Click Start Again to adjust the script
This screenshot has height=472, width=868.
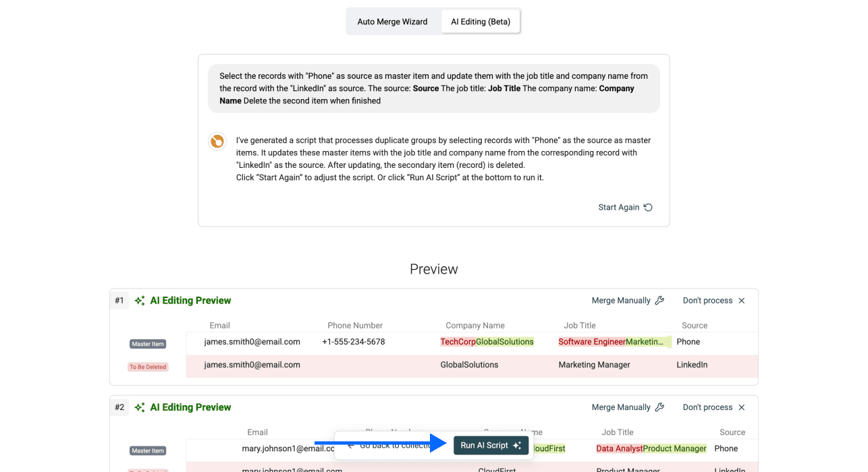click(x=619, y=207)
